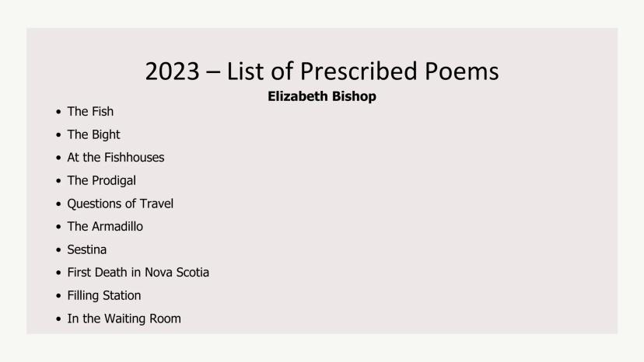Select the Elizabeth Bishop subheading

tap(321, 97)
